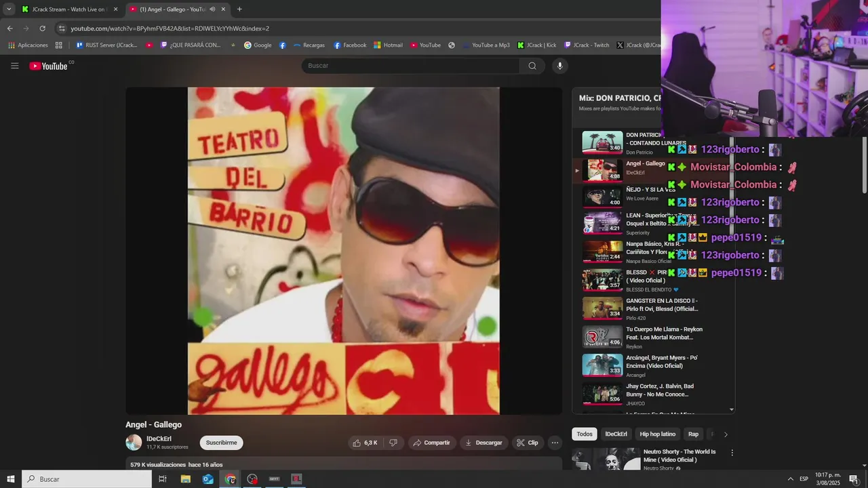The width and height of the screenshot is (868, 488).
Task: Click the Windows taskbar Buscar search box
Action: click(x=87, y=479)
